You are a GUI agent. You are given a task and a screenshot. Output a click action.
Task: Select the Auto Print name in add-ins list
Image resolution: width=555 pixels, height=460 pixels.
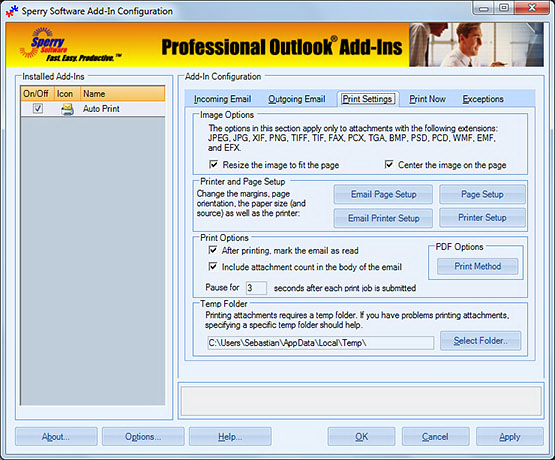101,109
